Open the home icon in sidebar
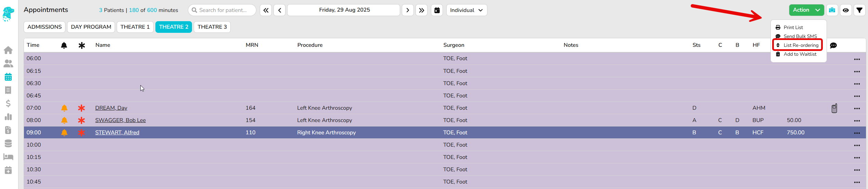This screenshot has height=189, width=868. (x=8, y=50)
